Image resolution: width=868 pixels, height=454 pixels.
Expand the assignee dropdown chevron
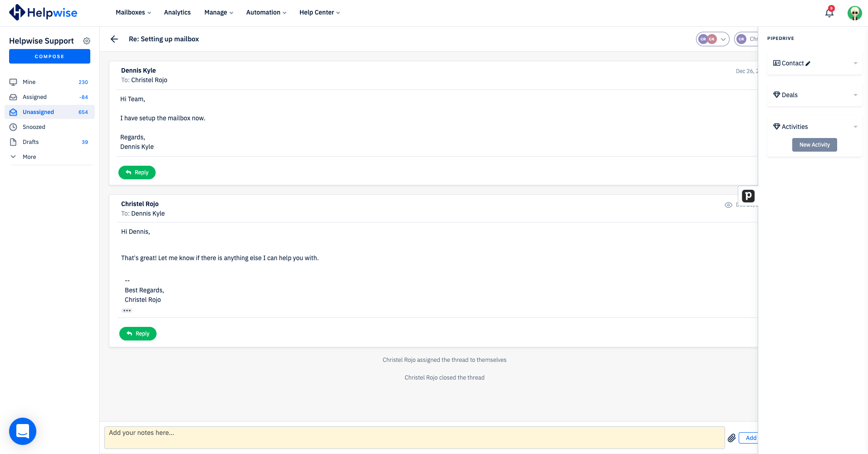point(723,39)
